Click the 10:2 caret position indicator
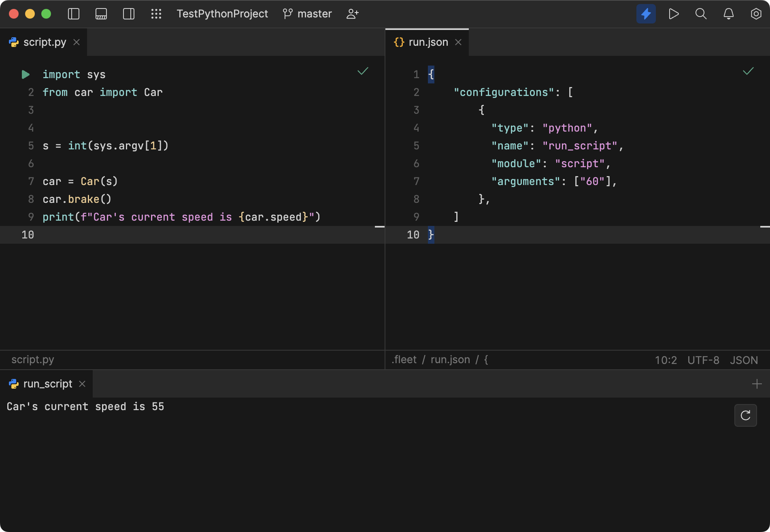 (666, 360)
